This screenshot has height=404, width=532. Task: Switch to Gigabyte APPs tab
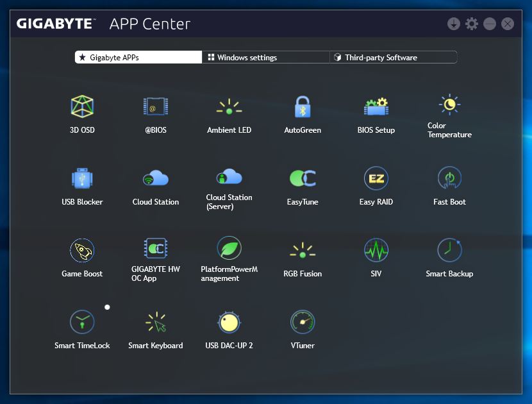pos(138,57)
